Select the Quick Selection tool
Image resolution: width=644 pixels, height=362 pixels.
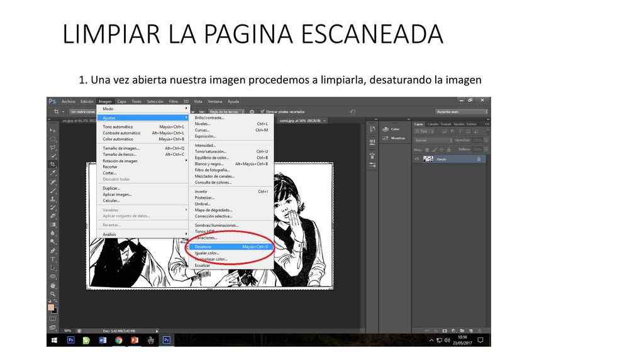pos(53,156)
